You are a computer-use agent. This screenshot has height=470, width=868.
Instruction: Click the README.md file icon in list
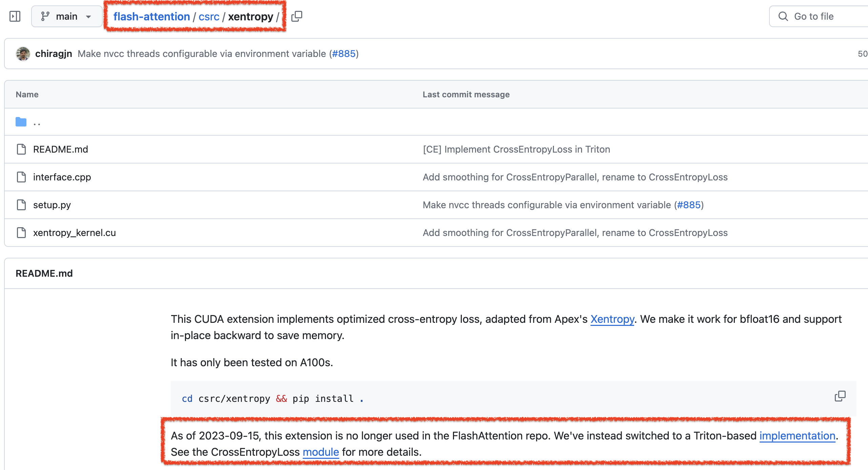(x=21, y=149)
